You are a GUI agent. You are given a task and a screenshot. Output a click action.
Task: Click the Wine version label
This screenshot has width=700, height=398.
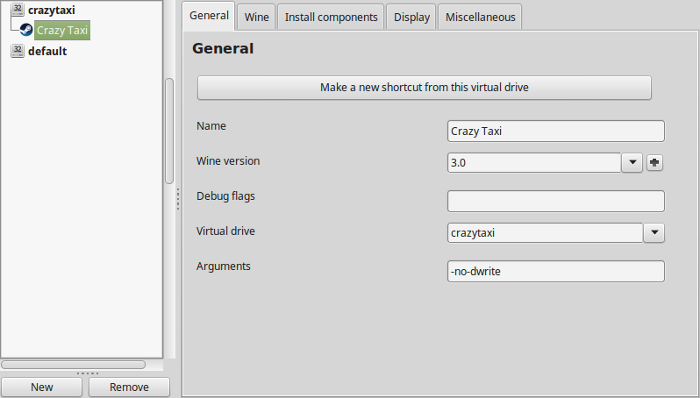pos(228,161)
